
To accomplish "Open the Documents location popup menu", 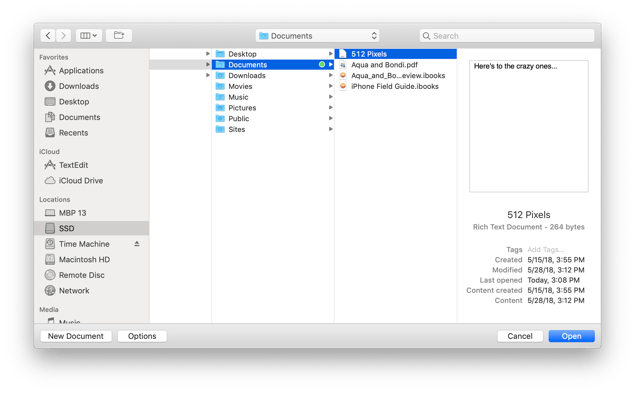I will (x=318, y=36).
